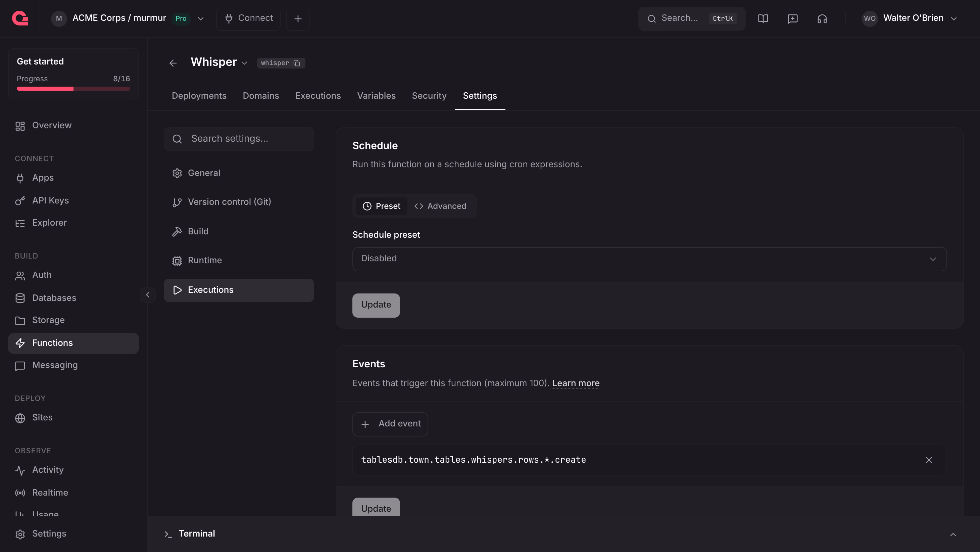Open the Security tab
The height and width of the screenshot is (552, 980).
(x=429, y=96)
